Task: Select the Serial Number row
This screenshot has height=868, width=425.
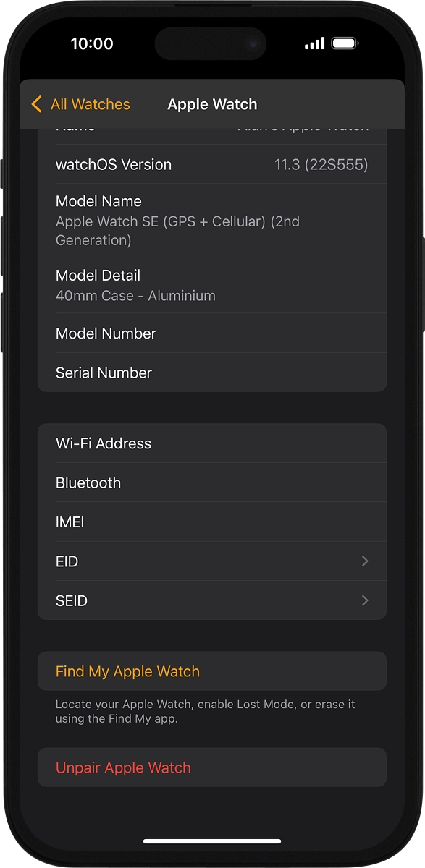Action: click(212, 373)
